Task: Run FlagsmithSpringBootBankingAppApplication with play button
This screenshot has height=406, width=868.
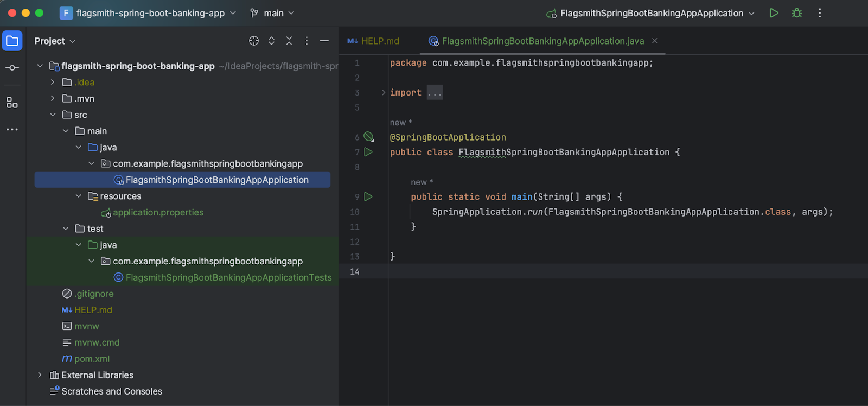Action: (774, 13)
